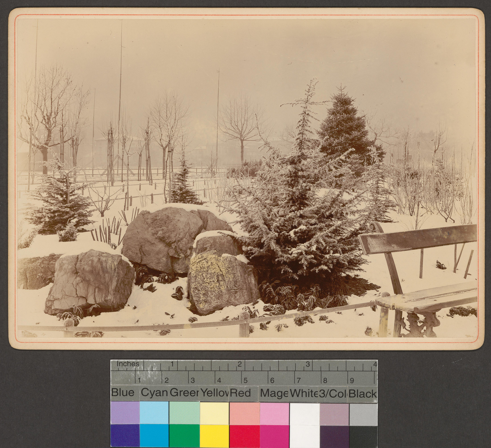
Task: Click the black swatch in bottom row
Action: click(363, 436)
